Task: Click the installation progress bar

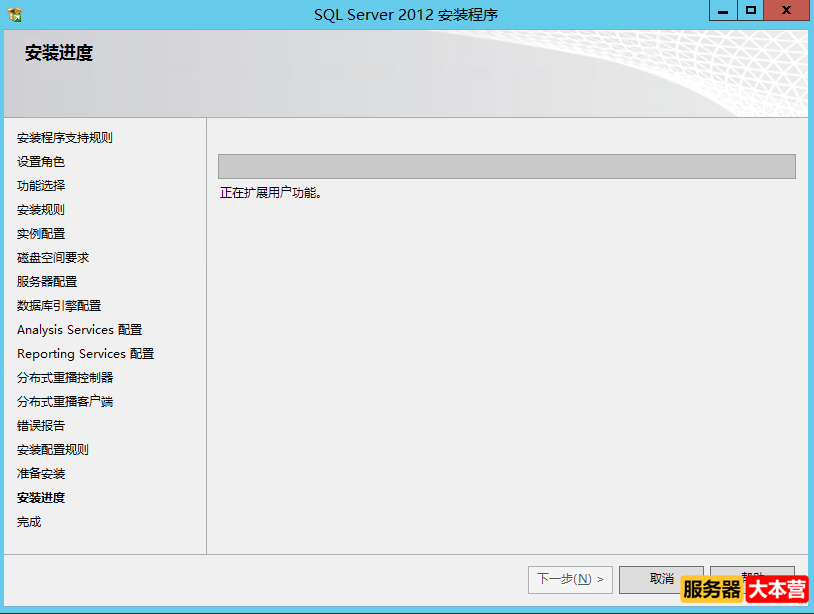Action: coord(507,166)
